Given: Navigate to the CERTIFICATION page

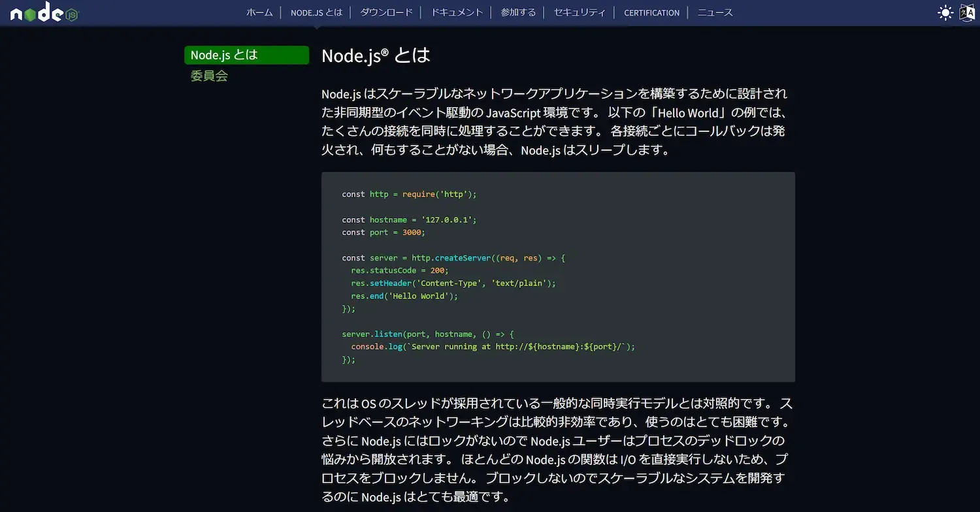Looking at the screenshot, I should tap(651, 12).
